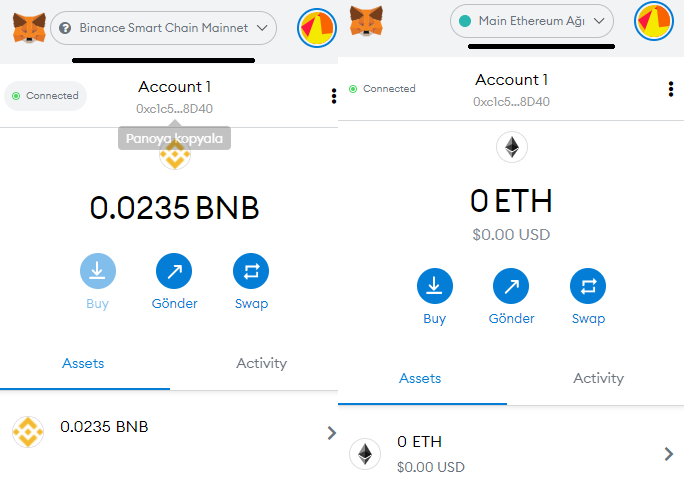684x503 pixels.
Task: Click the Buy icon in the BNB wallet
Action: click(98, 271)
